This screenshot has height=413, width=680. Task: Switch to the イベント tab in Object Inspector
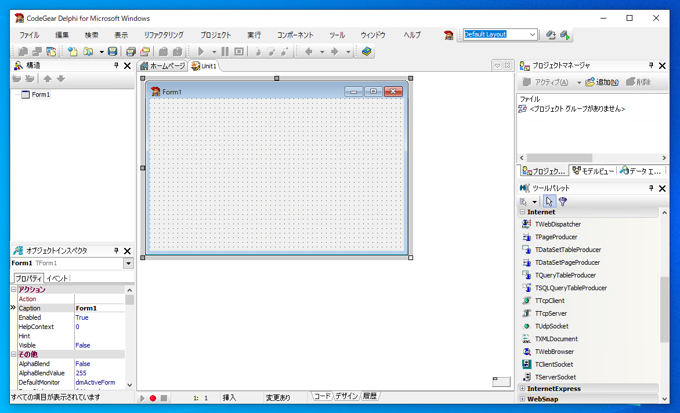[x=57, y=278]
